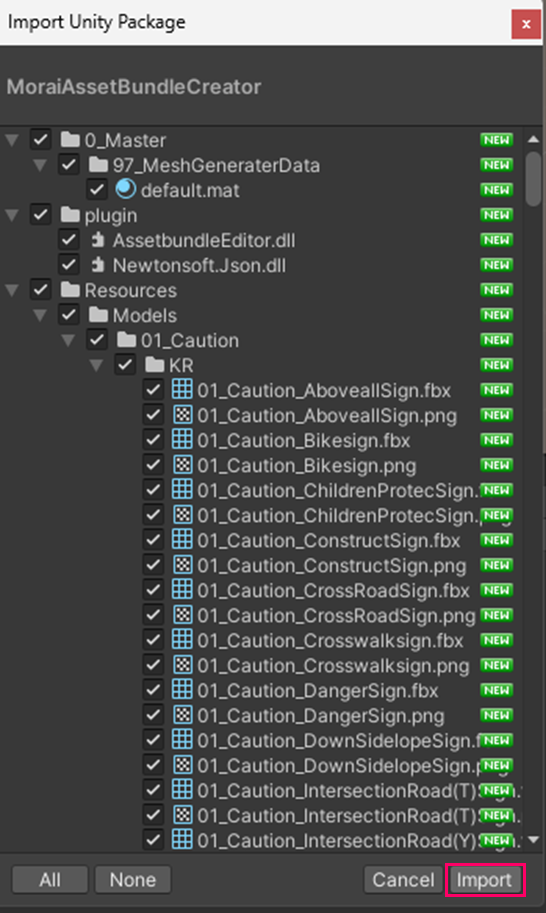This screenshot has height=913, width=546.
Task: Click the 01_Caution_CrossRoadSign.png texture icon
Action: 182,614
